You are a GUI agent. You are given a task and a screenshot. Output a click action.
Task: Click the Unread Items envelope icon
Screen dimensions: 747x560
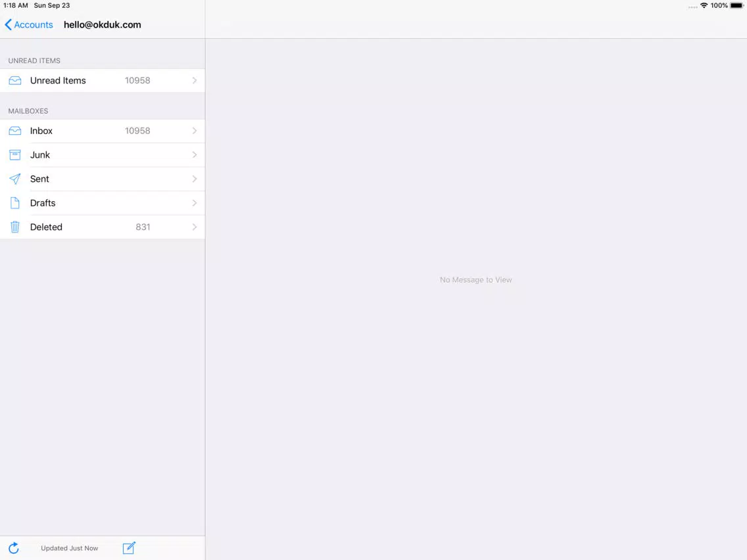coord(14,80)
